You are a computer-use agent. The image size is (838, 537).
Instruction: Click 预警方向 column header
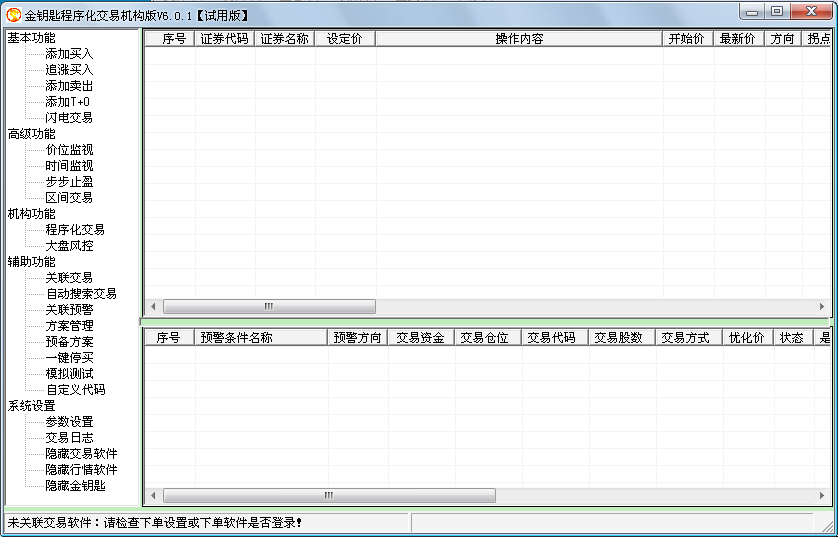[x=358, y=338]
